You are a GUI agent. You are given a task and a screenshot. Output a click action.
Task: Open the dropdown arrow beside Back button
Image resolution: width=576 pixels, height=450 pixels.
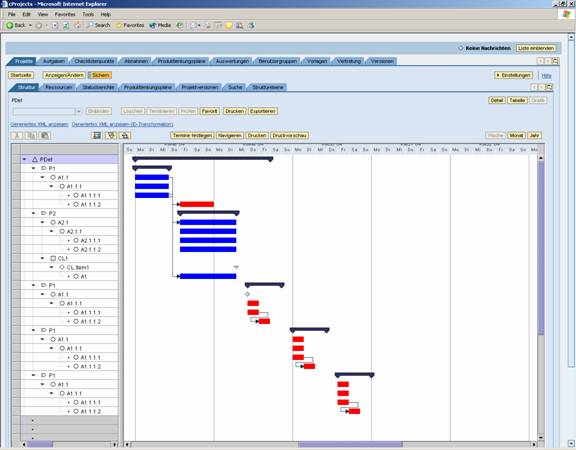(x=30, y=25)
